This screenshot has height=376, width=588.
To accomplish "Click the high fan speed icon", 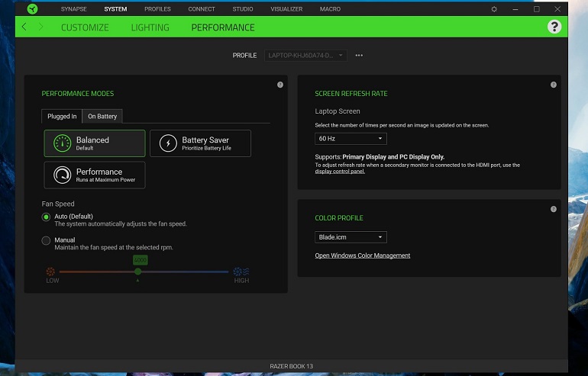I will coord(241,272).
